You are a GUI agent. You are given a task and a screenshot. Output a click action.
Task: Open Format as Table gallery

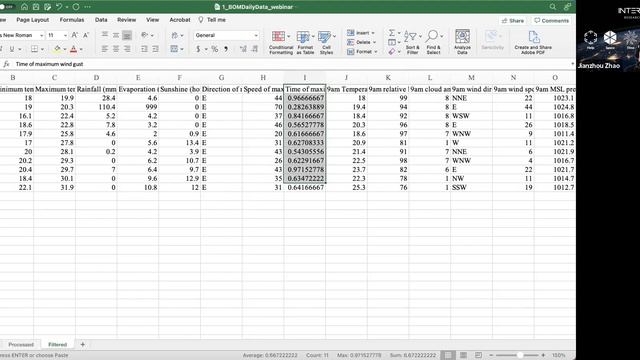pyautogui.click(x=305, y=42)
